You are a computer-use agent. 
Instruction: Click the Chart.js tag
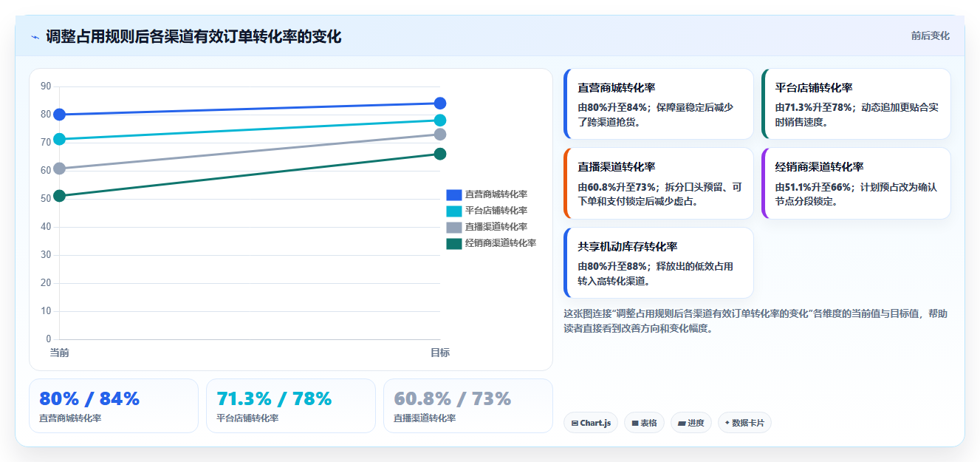[x=591, y=423]
